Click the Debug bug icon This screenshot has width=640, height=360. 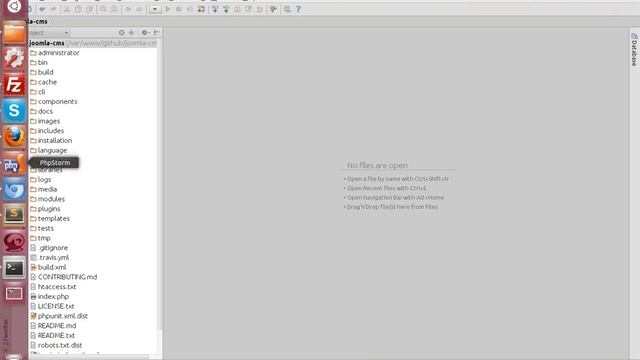179,9
